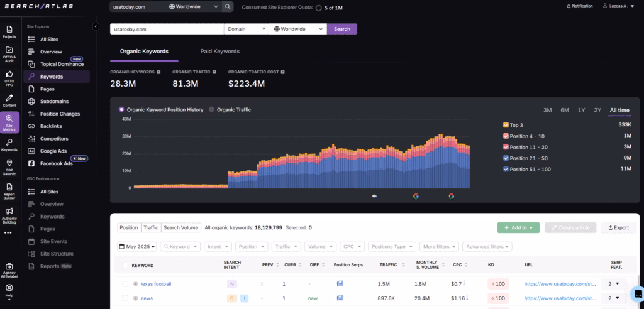Toggle the Position 21 - 50 color box
644x309 pixels.
[506, 158]
